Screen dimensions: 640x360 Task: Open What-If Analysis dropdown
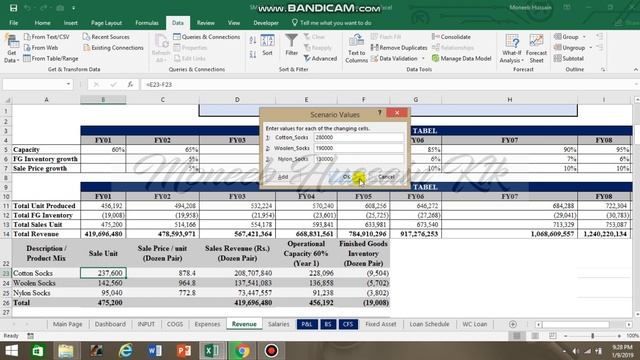pyautogui.click(x=511, y=49)
